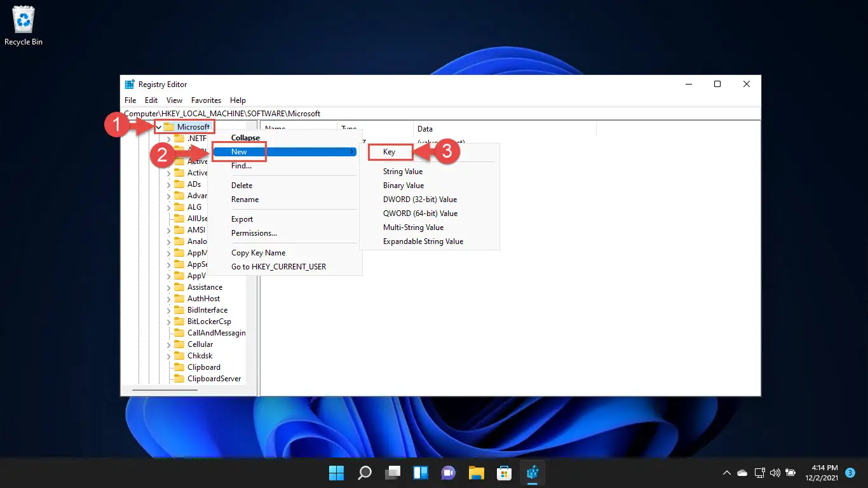The width and height of the screenshot is (868, 488).
Task: Click the Registry Editor taskbar icon
Action: tap(532, 473)
